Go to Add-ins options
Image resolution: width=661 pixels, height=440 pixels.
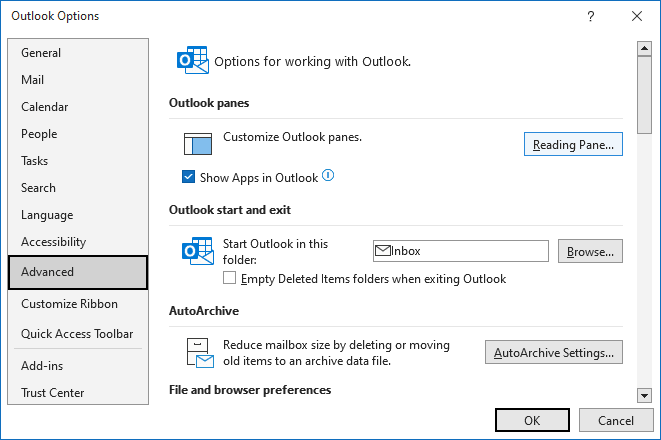click(78, 366)
